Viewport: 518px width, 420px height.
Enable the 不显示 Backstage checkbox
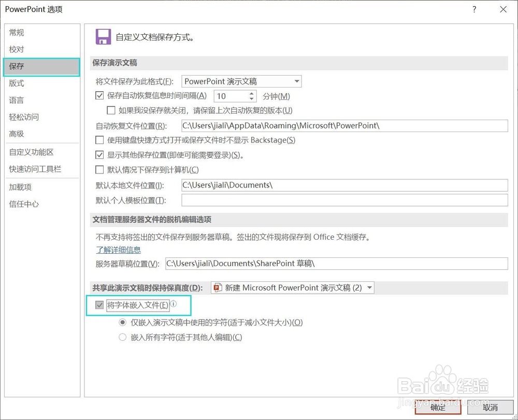(x=99, y=140)
